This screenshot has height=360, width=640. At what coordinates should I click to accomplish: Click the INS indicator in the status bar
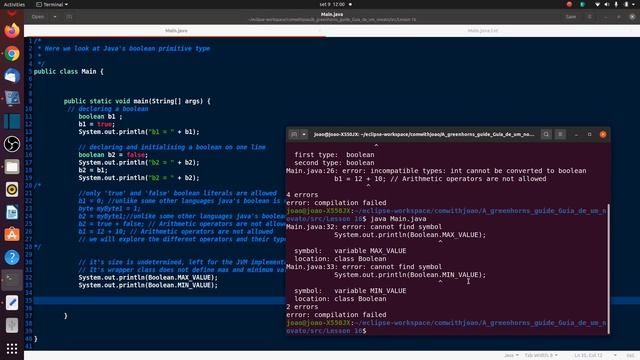(x=631, y=356)
